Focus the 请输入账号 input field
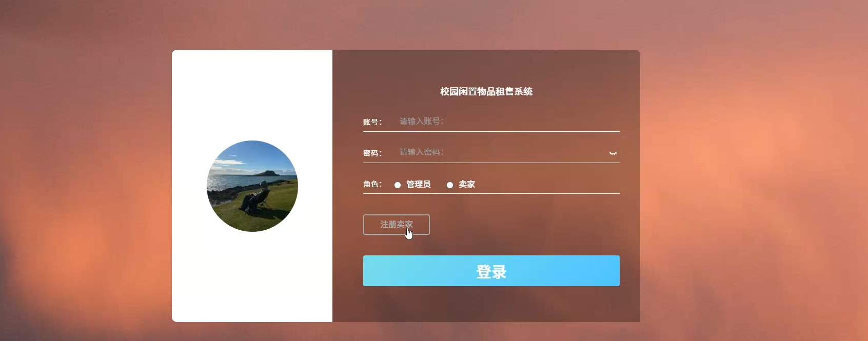 [507, 121]
